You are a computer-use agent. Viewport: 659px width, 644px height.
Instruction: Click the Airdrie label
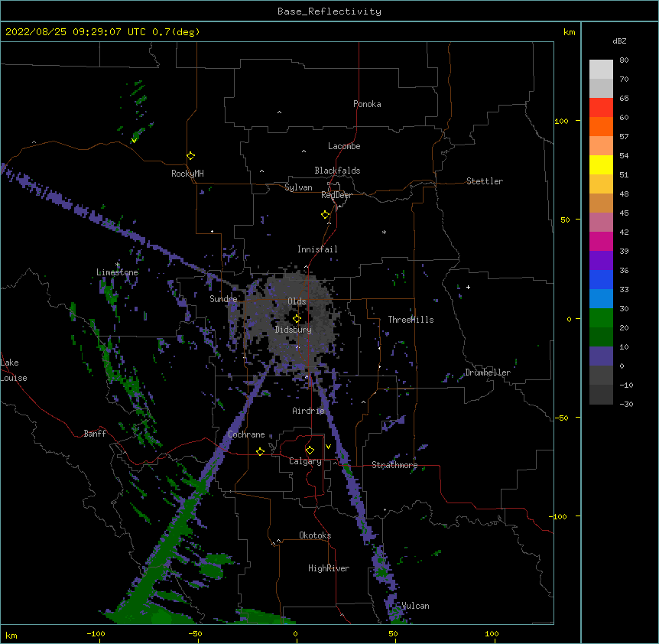click(308, 411)
